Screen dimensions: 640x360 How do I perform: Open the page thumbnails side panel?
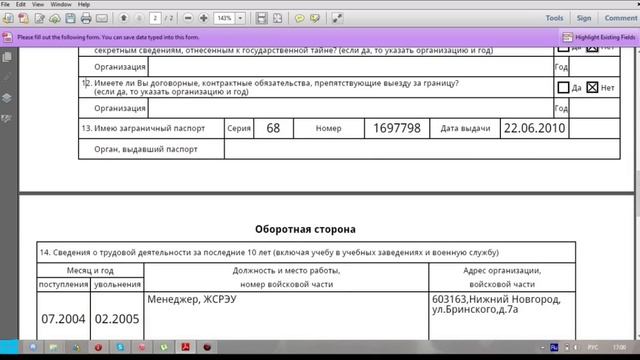[7, 57]
